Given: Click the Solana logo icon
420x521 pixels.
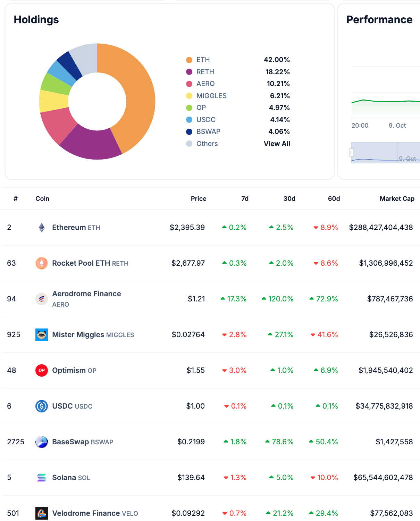Looking at the screenshot, I should pos(42,478).
